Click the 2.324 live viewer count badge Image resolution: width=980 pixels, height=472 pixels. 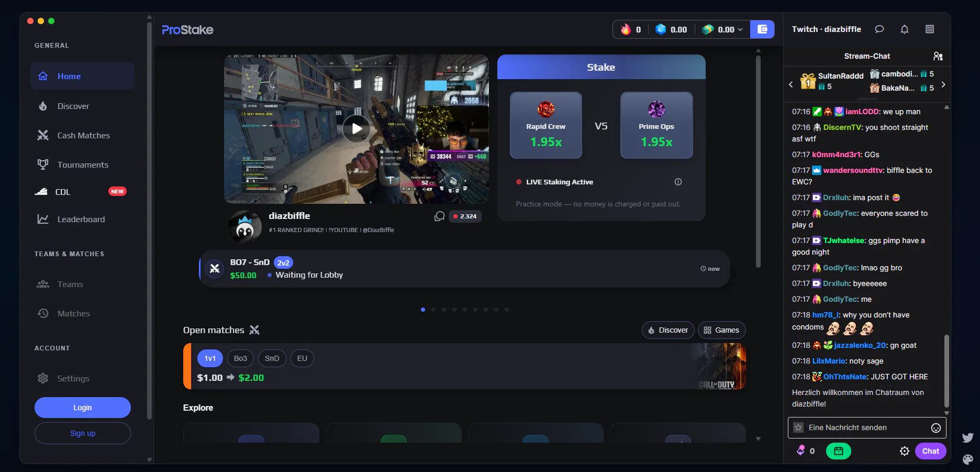[465, 216]
